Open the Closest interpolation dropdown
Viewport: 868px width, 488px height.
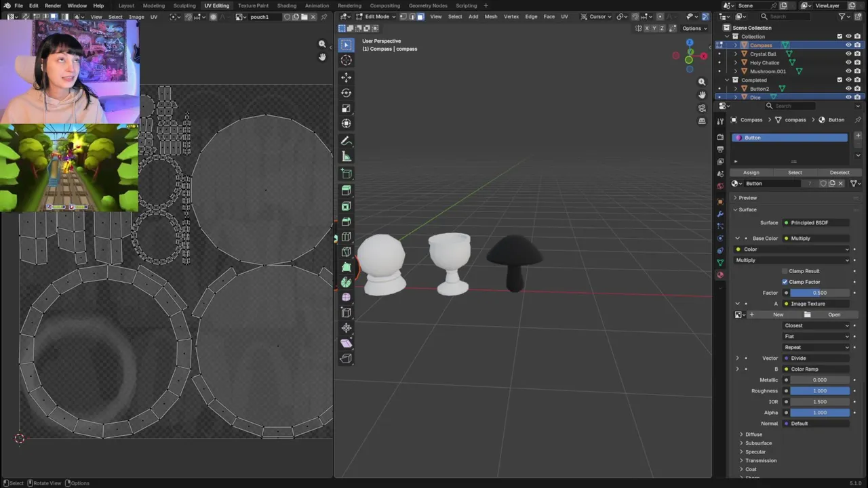[816, 325]
